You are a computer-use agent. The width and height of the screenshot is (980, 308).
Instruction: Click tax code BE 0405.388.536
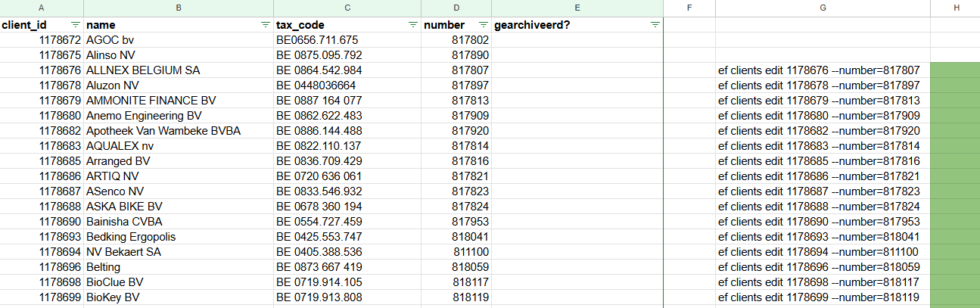[347, 252]
